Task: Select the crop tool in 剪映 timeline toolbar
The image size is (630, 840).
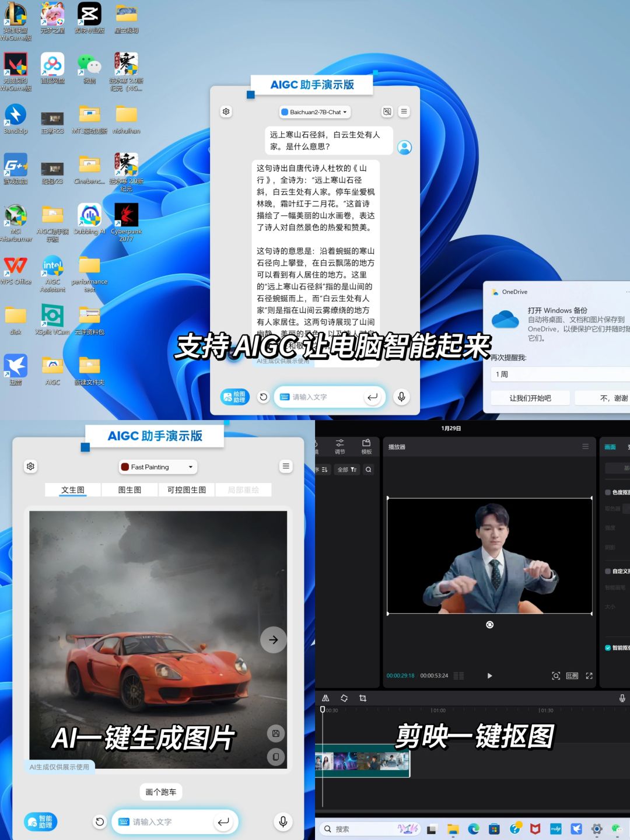Action: 363,698
